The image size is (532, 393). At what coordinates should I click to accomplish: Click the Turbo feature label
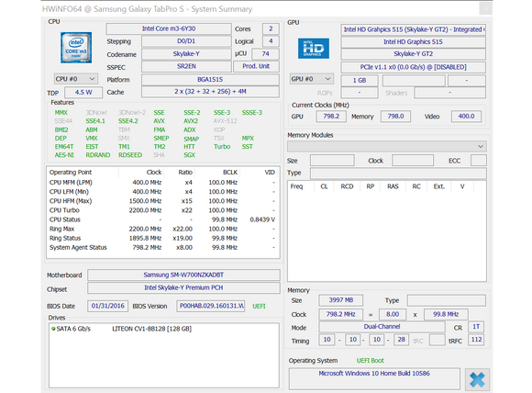point(222,146)
